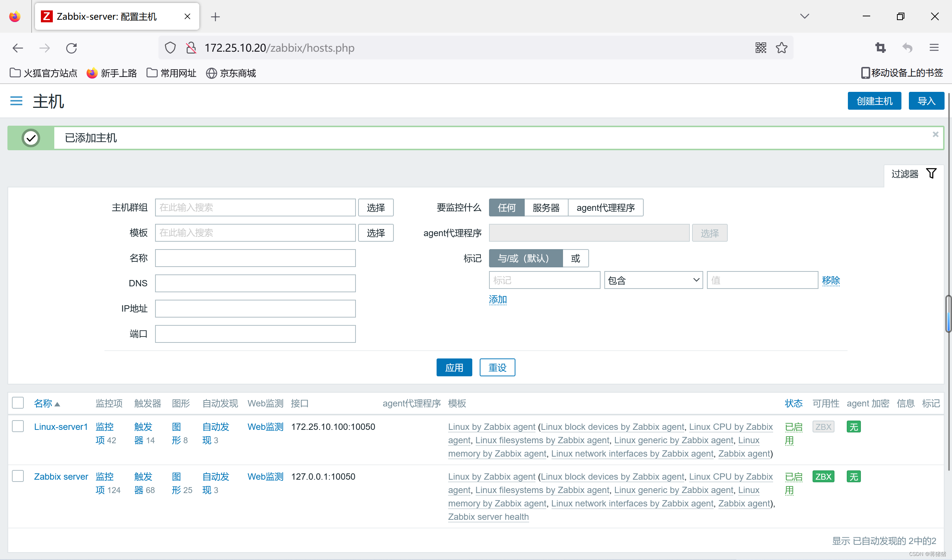Click the browser address bar URL
This screenshot has width=952, height=560.
(280, 48)
